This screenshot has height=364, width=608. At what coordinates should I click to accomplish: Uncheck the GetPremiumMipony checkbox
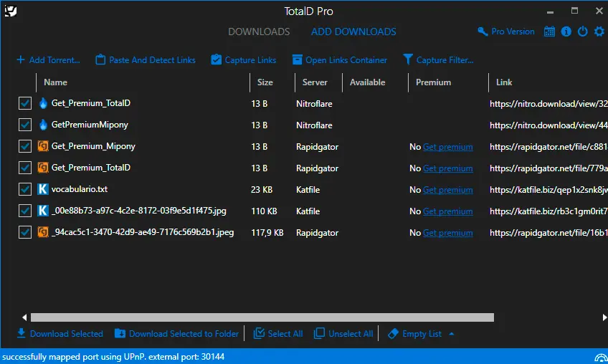tap(25, 125)
